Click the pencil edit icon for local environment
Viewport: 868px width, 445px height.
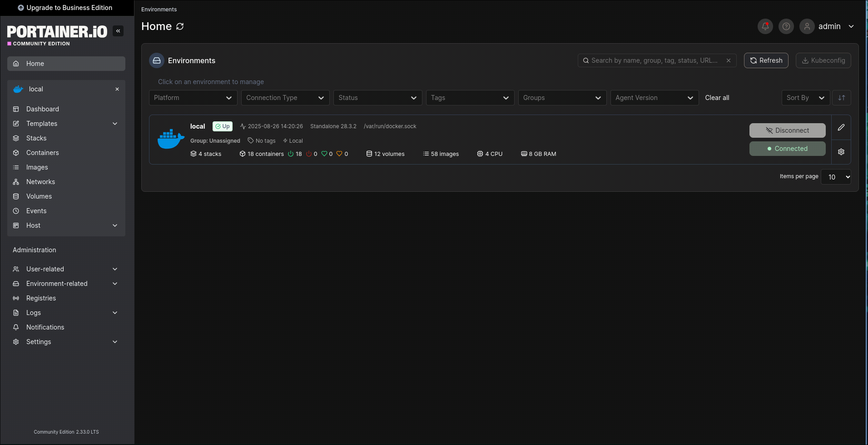point(841,128)
